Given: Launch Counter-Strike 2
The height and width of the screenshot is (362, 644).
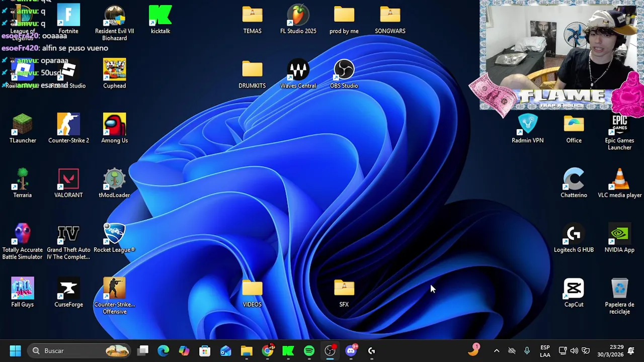Looking at the screenshot, I should 68,128.
